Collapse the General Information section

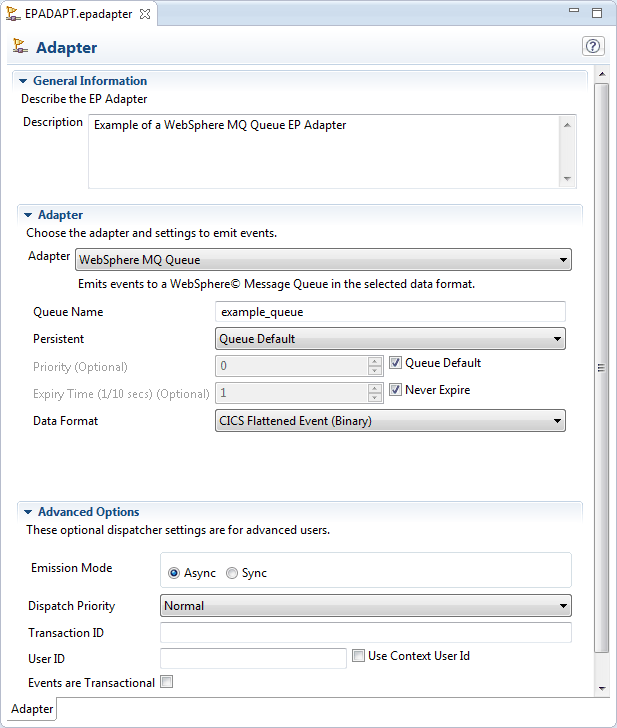click(x=23, y=81)
